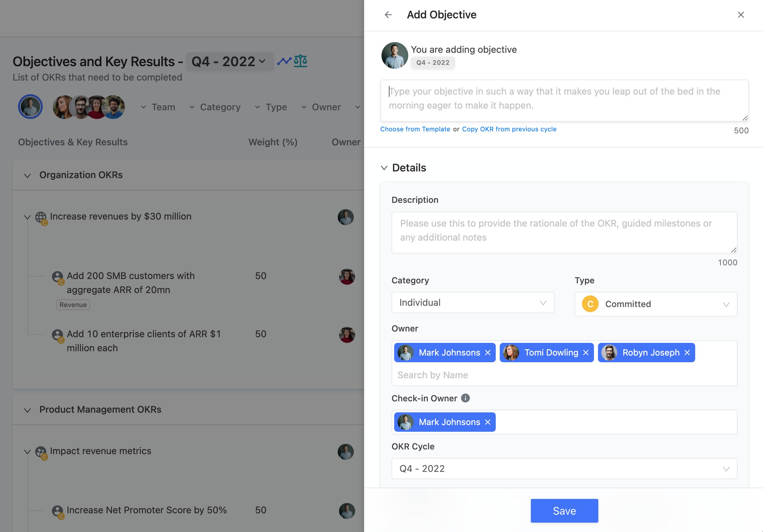The height and width of the screenshot is (532, 763).
Task: Remove Mark Johnsons from Check-in Owner
Action: [488, 422]
